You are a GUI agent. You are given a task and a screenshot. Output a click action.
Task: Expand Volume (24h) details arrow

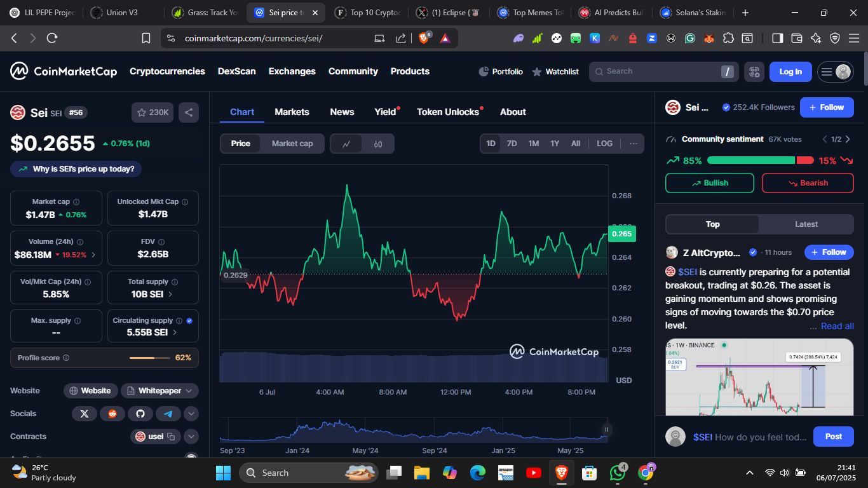[x=93, y=255]
